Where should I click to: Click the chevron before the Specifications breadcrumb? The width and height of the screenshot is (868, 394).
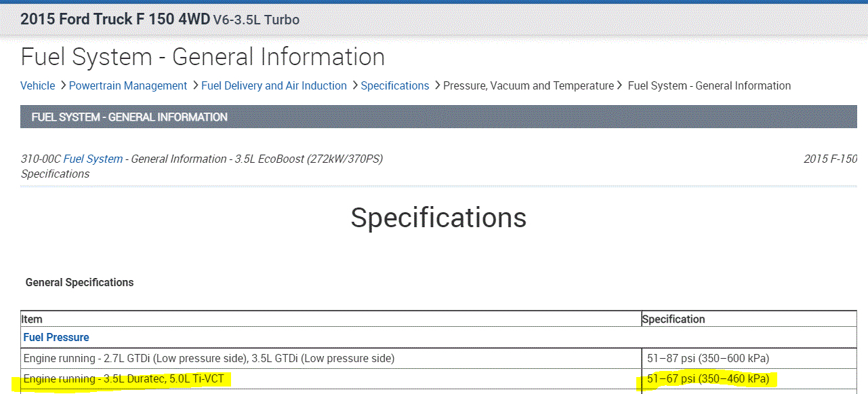tap(354, 85)
